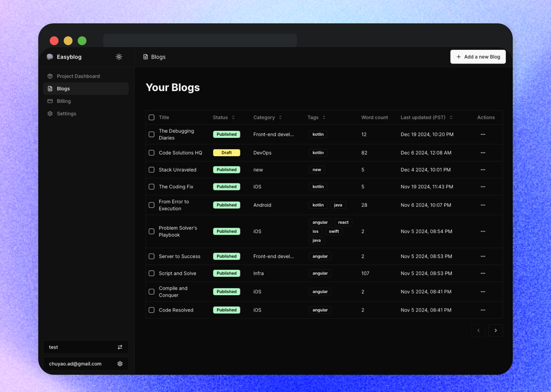
Task: Open Problem Solver's Playbook blog title
Action: tap(178, 231)
